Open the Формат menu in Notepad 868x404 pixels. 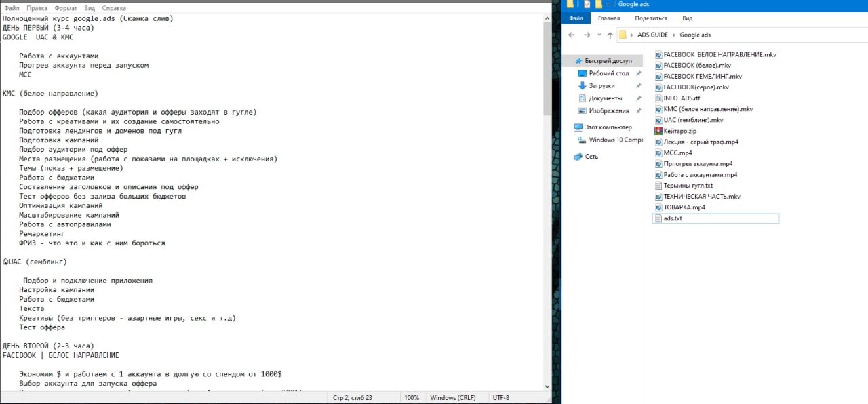pos(66,9)
